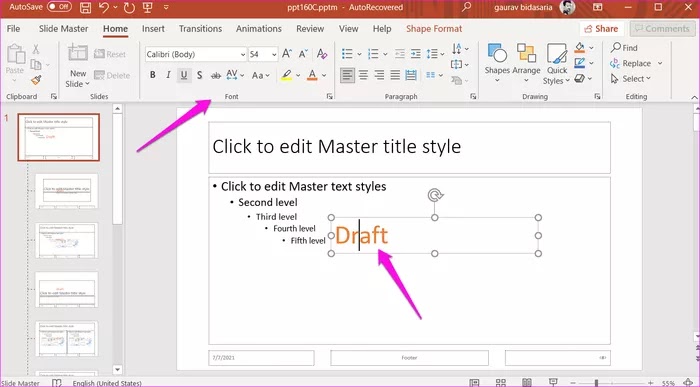The height and width of the screenshot is (387, 700).
Task: Click the Clear All Formatting icon
Action: point(322,54)
